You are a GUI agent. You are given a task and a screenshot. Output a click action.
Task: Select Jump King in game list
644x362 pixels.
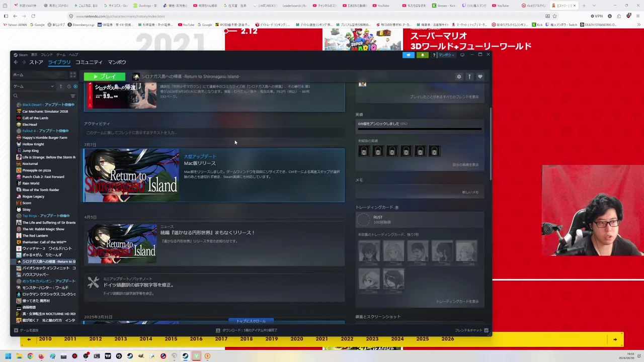coord(46,150)
